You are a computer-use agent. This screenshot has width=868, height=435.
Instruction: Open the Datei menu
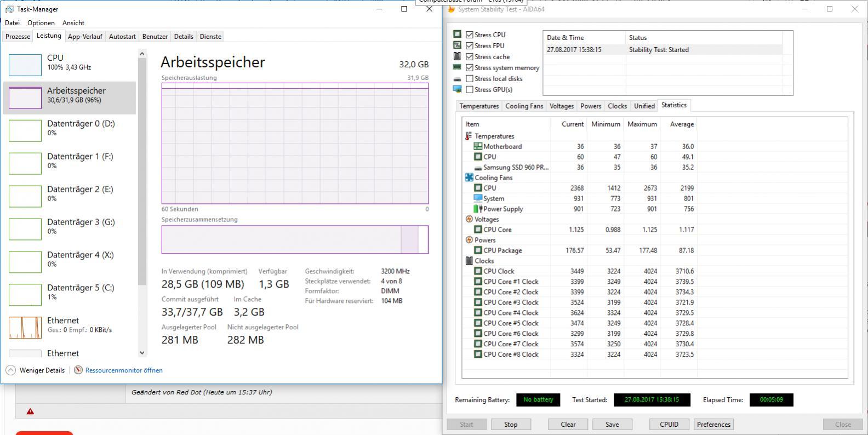[x=13, y=23]
